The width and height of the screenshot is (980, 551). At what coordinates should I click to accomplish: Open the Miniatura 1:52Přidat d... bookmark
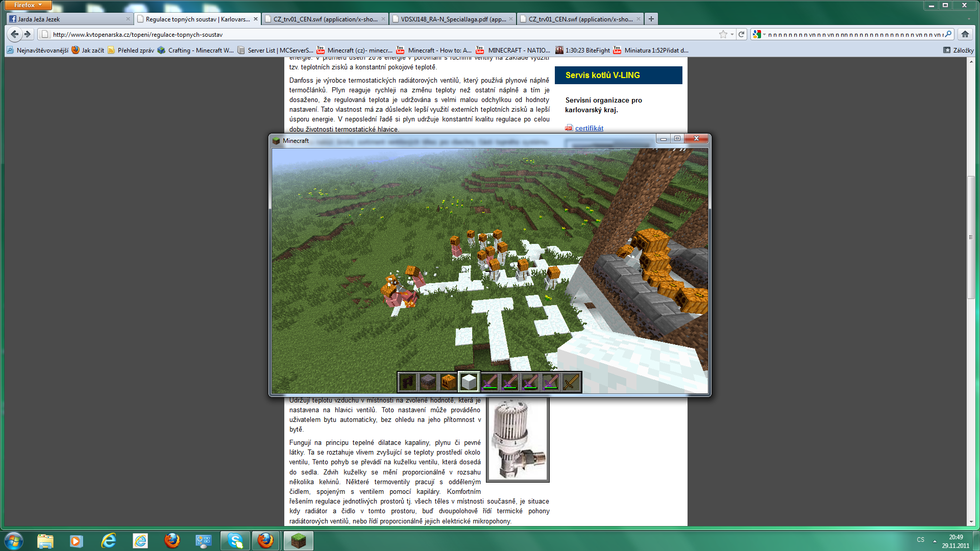pos(651,50)
